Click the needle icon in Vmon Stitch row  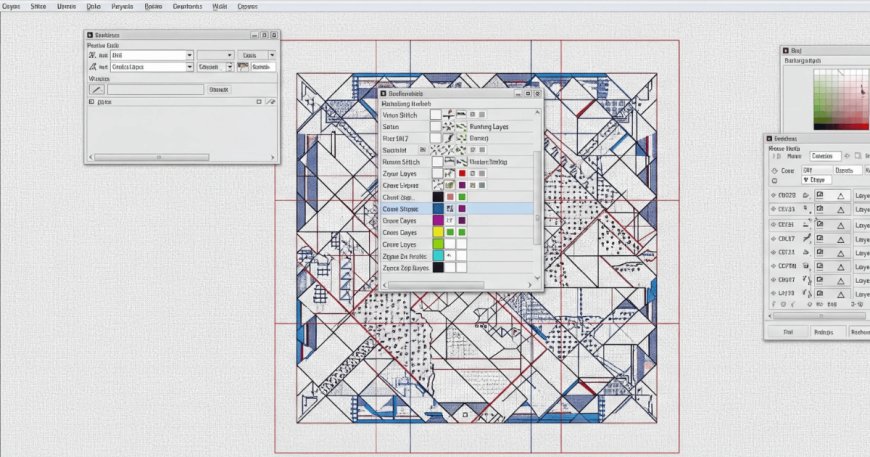(449, 115)
